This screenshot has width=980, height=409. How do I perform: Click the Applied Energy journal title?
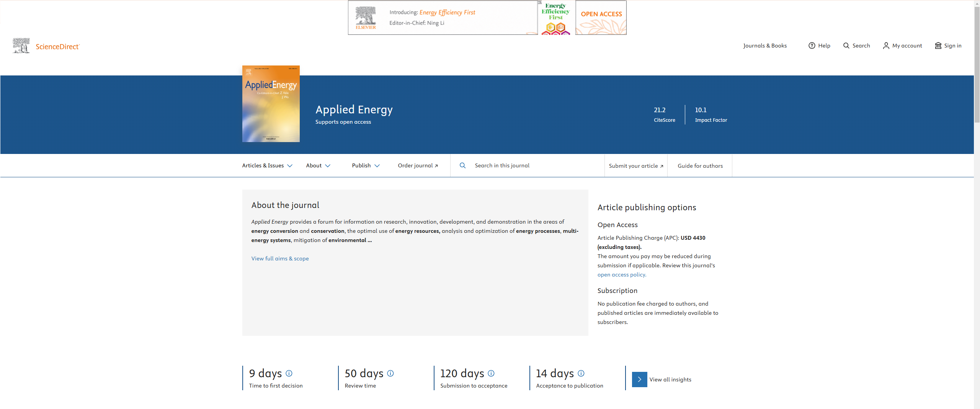click(x=354, y=110)
